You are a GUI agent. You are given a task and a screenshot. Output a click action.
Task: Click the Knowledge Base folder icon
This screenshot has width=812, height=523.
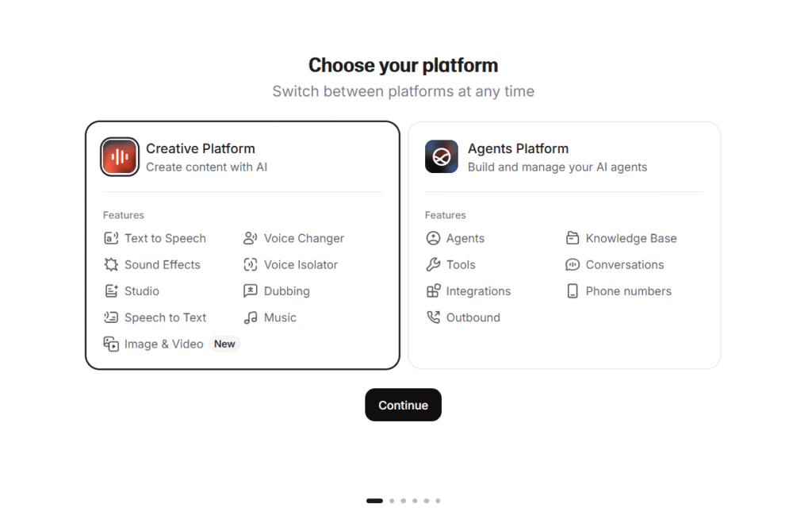tap(573, 238)
